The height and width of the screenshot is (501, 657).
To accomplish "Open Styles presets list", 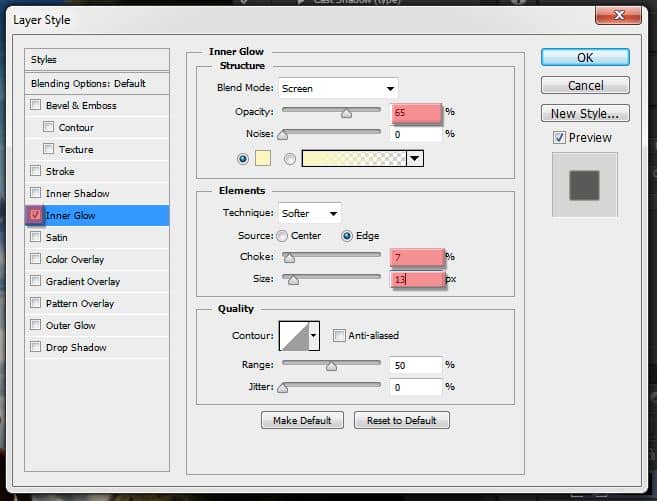I will 97,59.
